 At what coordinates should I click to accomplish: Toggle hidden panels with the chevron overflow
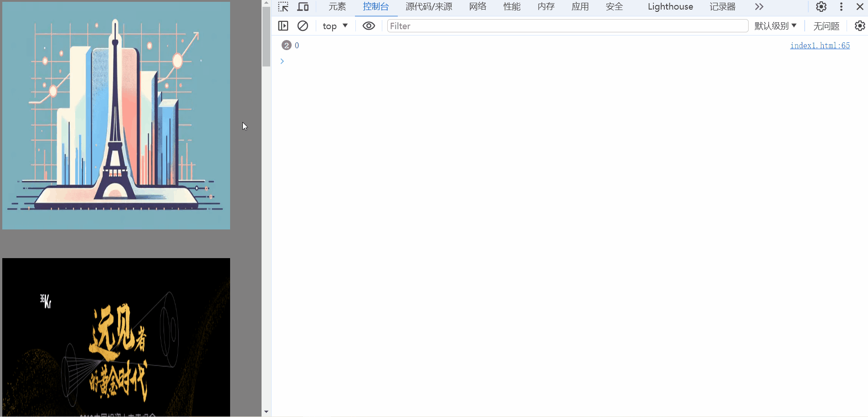point(758,6)
